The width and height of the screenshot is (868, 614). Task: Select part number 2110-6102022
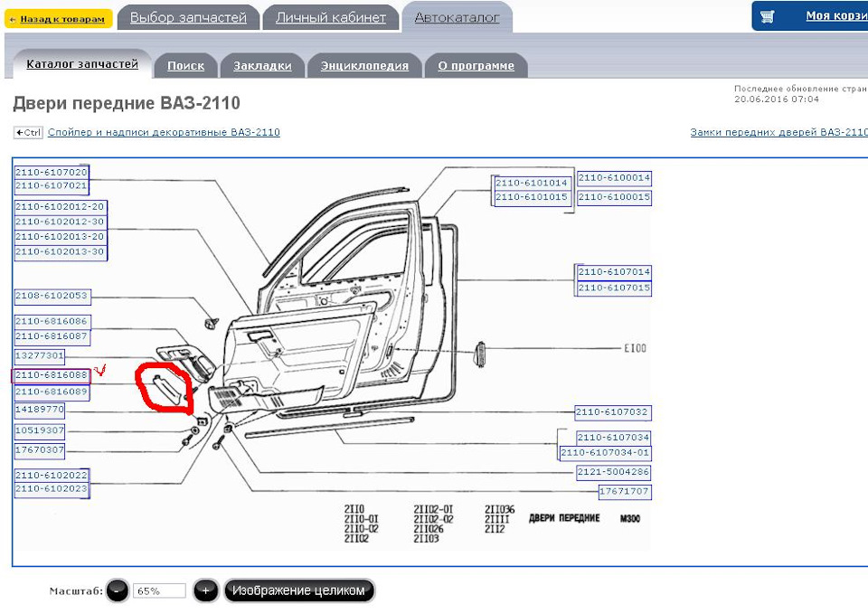pyautogui.click(x=52, y=475)
